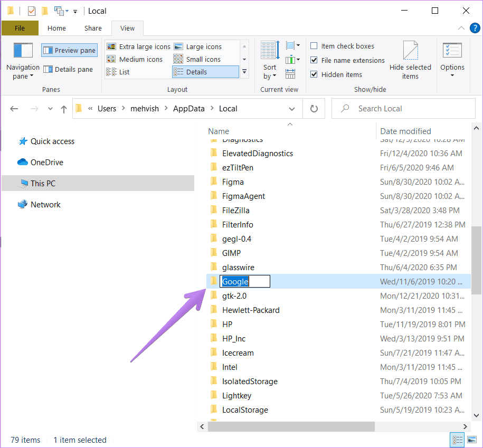Click Hide selected items button
This screenshot has height=448, width=483.
point(410,60)
